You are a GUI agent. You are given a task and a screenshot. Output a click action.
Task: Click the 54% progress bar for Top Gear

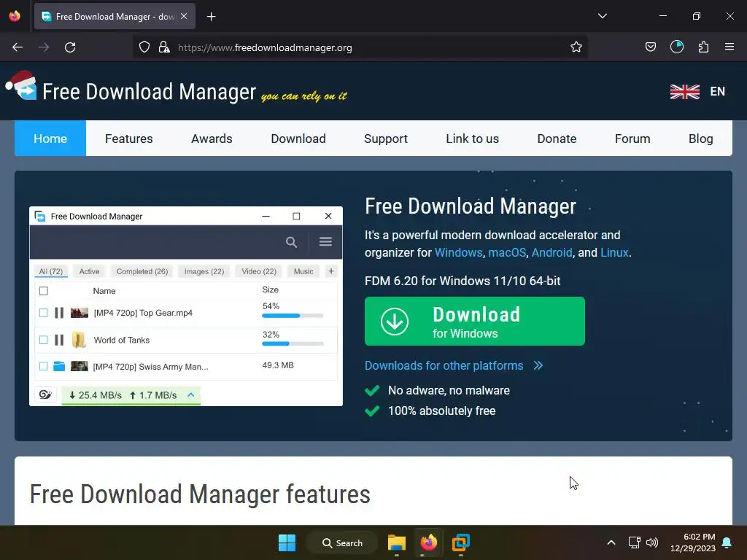[293, 315]
